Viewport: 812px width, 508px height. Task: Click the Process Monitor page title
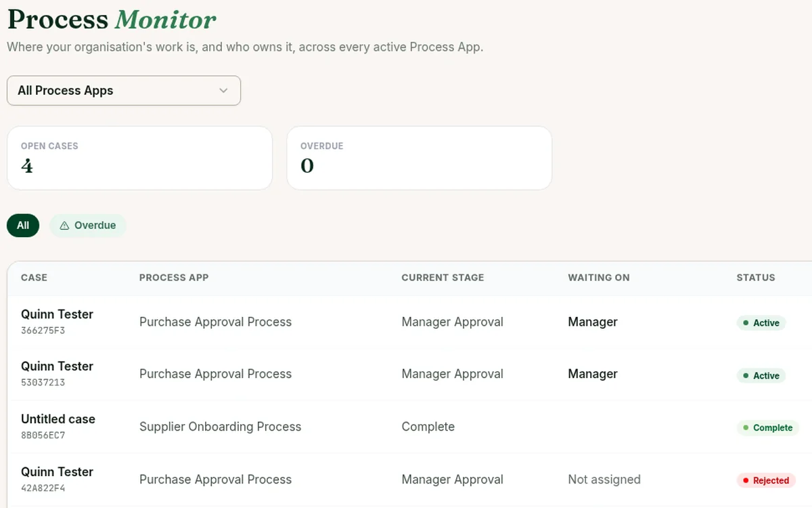click(x=112, y=19)
